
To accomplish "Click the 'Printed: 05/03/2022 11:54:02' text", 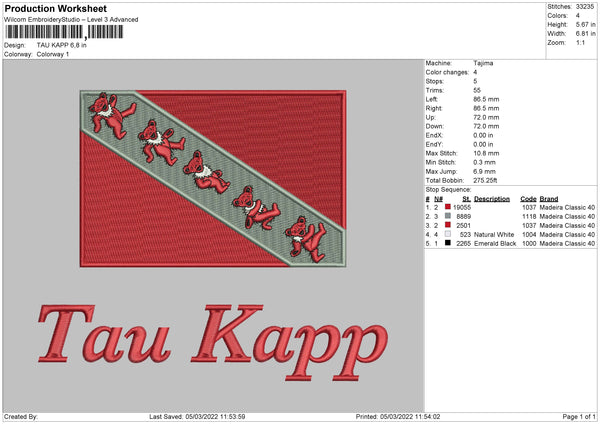I will click(398, 416).
